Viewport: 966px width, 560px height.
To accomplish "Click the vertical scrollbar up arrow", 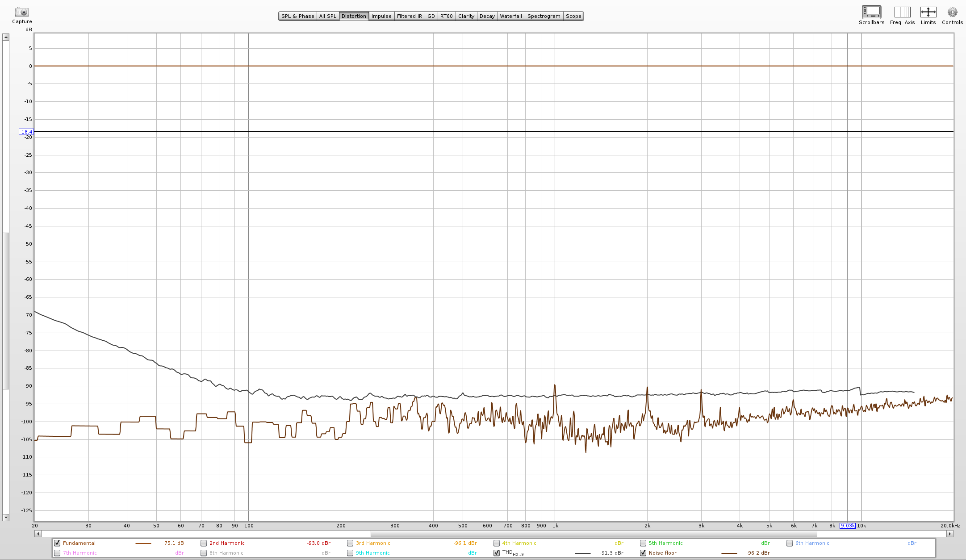I will (x=6, y=37).
